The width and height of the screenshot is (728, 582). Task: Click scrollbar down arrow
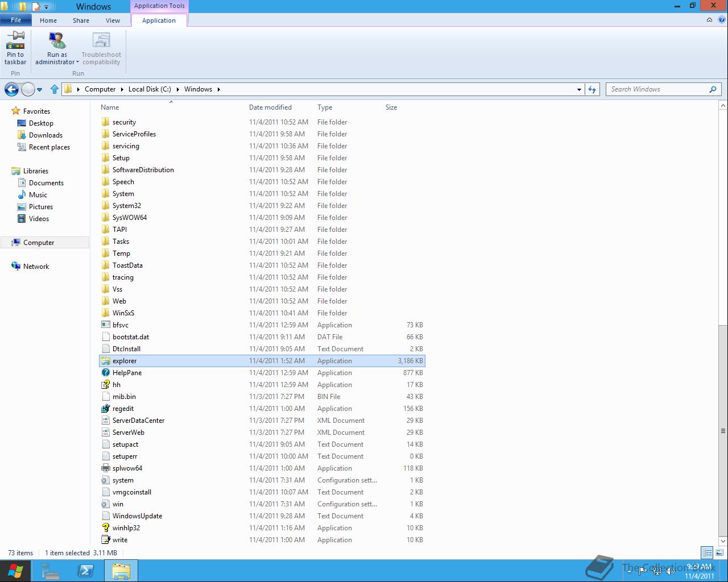723,541
